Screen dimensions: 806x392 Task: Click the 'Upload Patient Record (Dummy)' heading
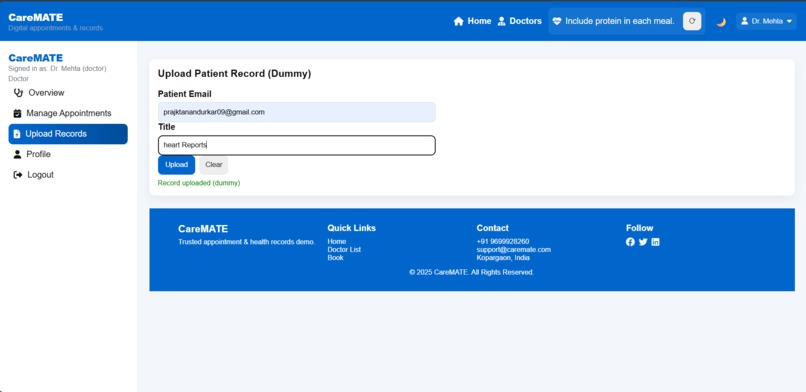tap(234, 74)
